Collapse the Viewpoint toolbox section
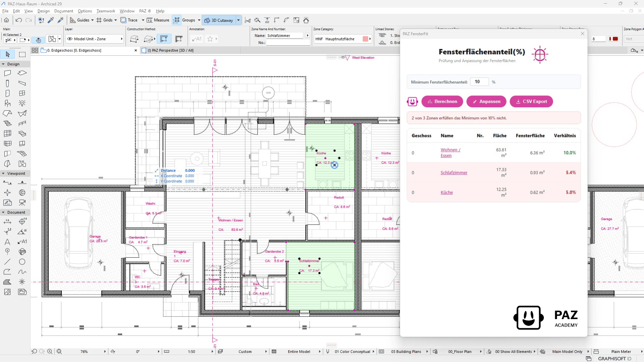Screen dimensions: 644x362 point(3,173)
